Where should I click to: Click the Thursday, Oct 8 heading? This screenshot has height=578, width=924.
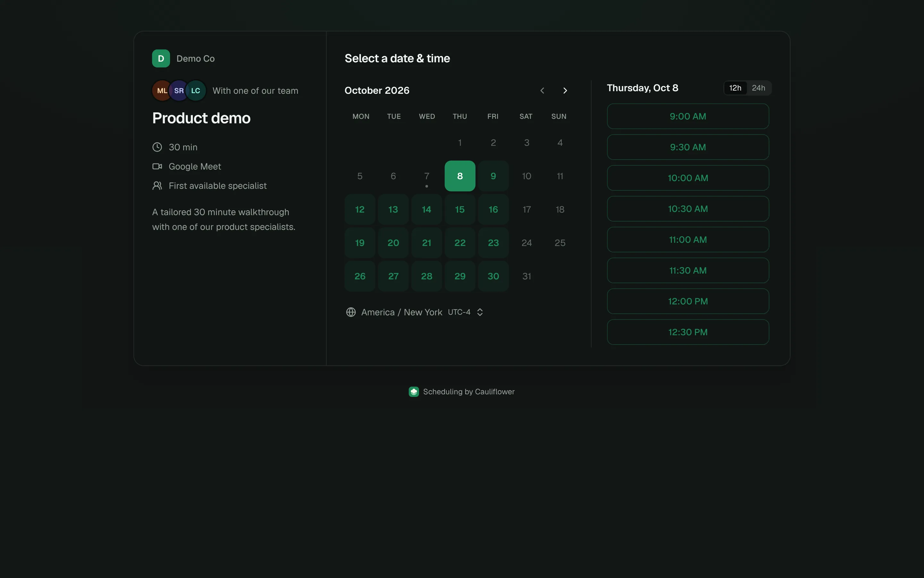(643, 88)
